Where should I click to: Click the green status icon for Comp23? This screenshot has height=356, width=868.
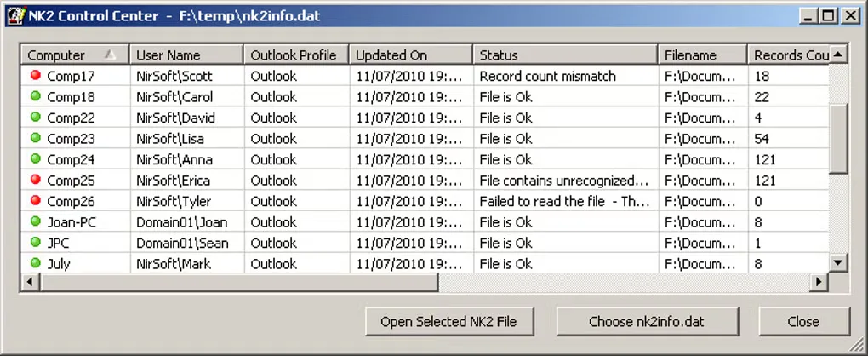36,138
